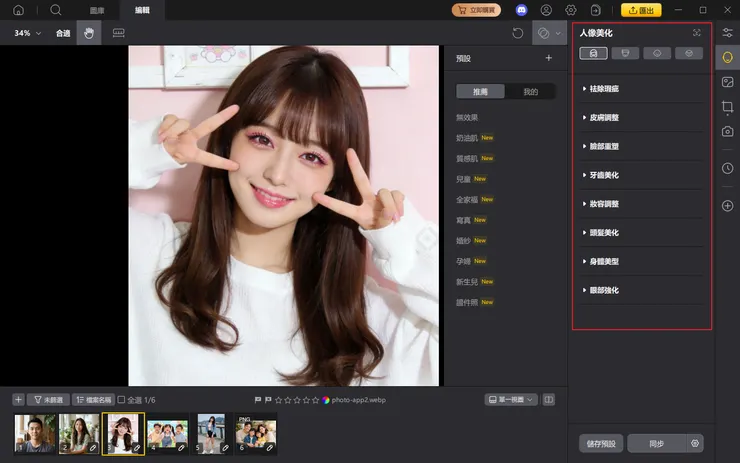Select the 推薦 presets tab
Screen dimensions: 740x463
pos(480,92)
